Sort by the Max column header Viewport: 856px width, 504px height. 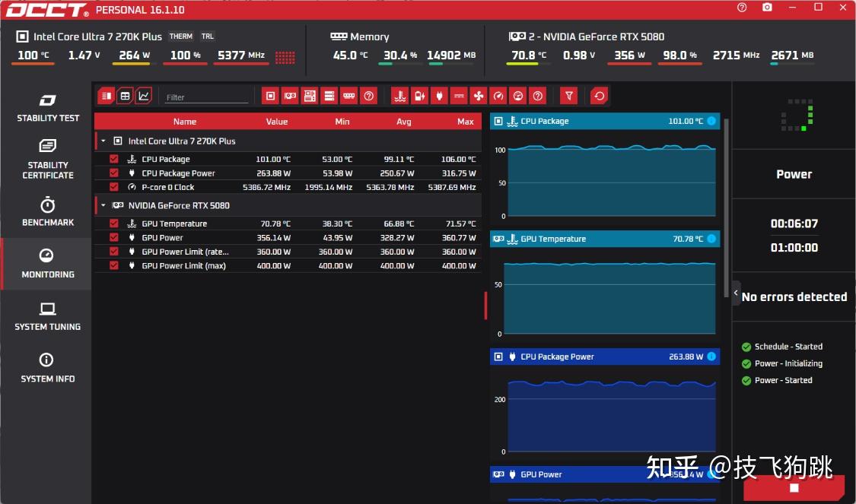point(466,122)
